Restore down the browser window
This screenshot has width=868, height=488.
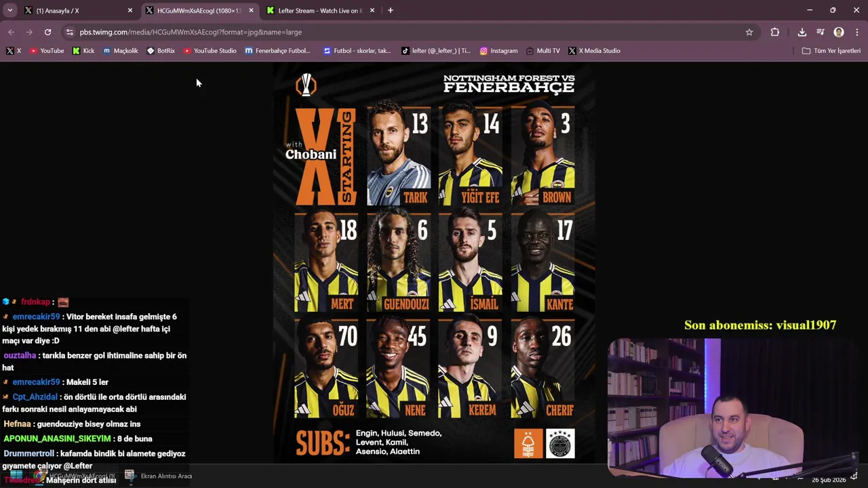click(x=833, y=10)
